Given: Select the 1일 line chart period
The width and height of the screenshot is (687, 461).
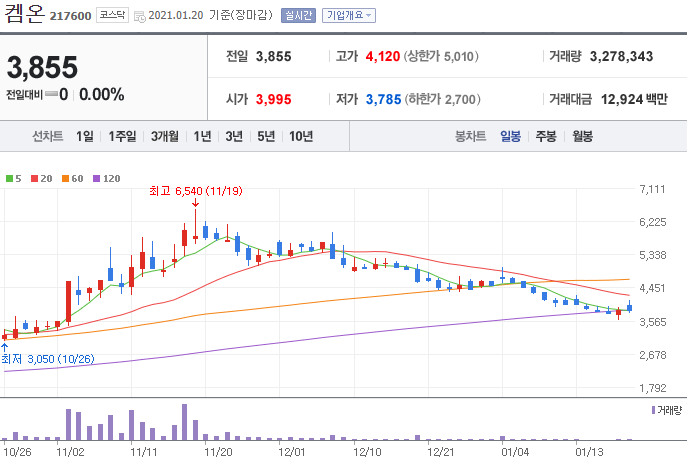Looking at the screenshot, I should (85, 136).
